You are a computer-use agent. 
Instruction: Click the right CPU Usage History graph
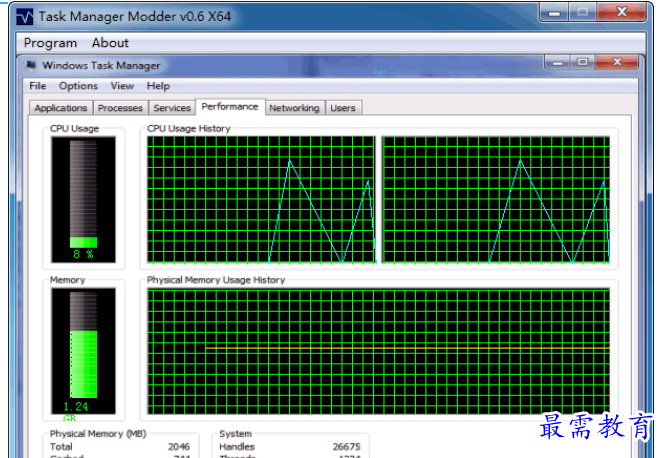[x=496, y=199]
